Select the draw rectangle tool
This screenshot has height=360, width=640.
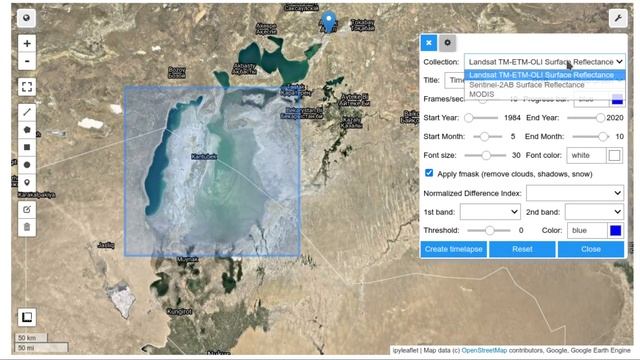coord(27,147)
